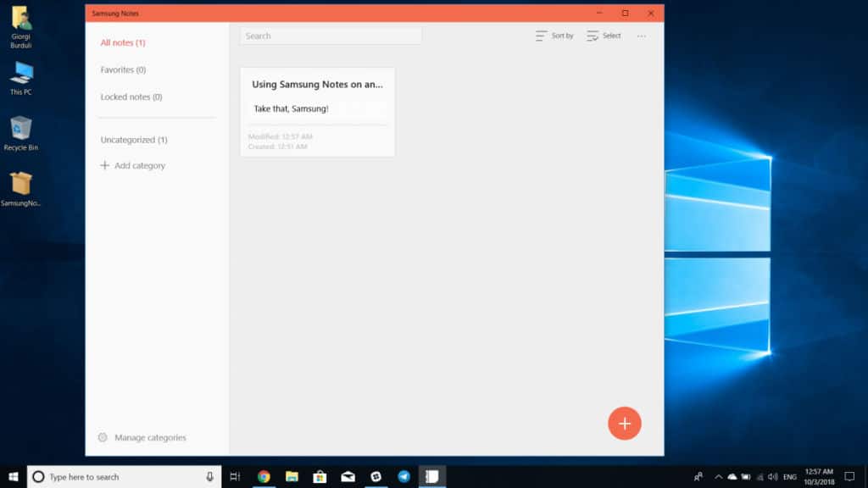868x488 pixels.
Task: Click the taskbar search box
Action: coord(124,477)
